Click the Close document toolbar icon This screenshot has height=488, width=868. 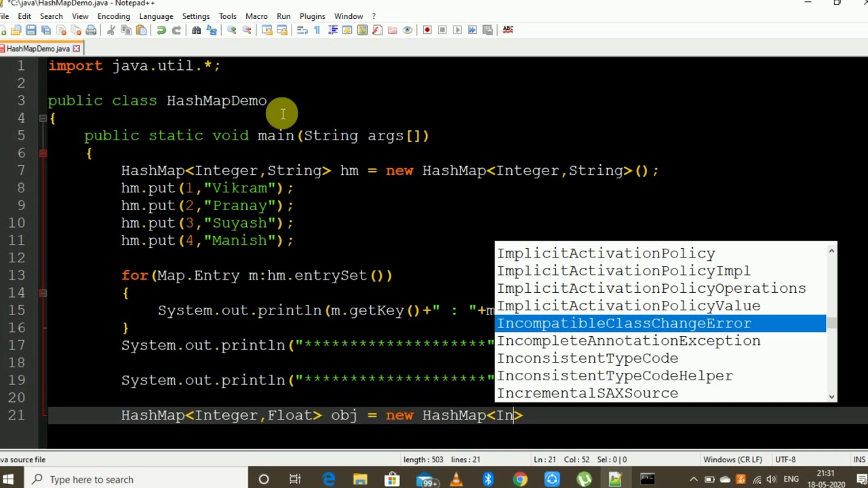tap(61, 30)
